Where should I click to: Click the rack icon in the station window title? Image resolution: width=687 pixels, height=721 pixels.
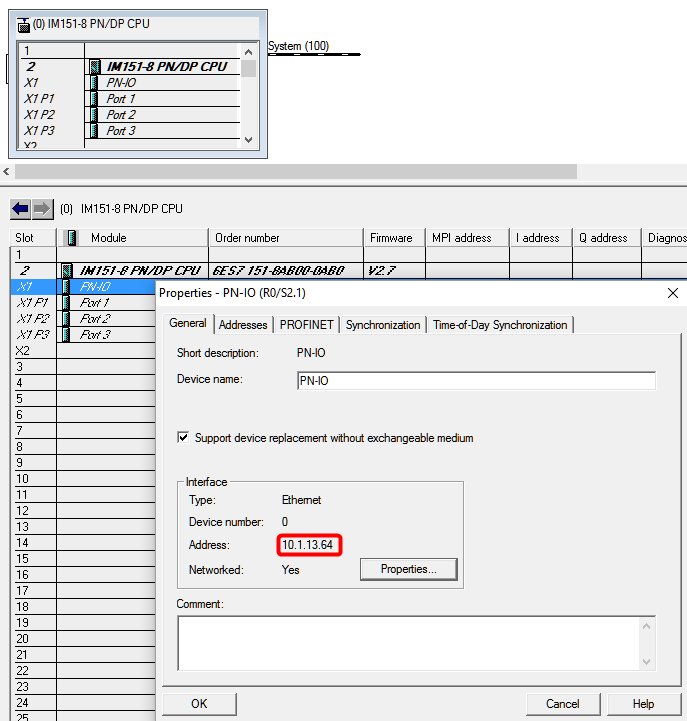(24, 23)
